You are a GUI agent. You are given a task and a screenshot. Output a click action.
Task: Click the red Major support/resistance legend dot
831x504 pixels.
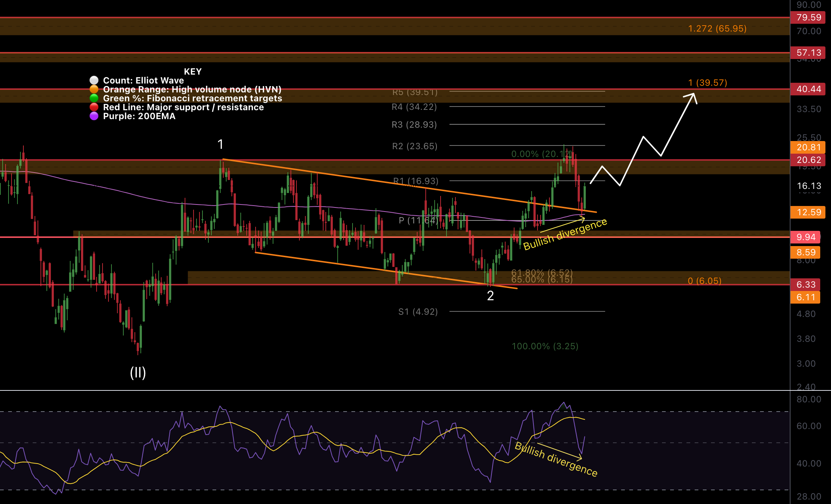93,107
